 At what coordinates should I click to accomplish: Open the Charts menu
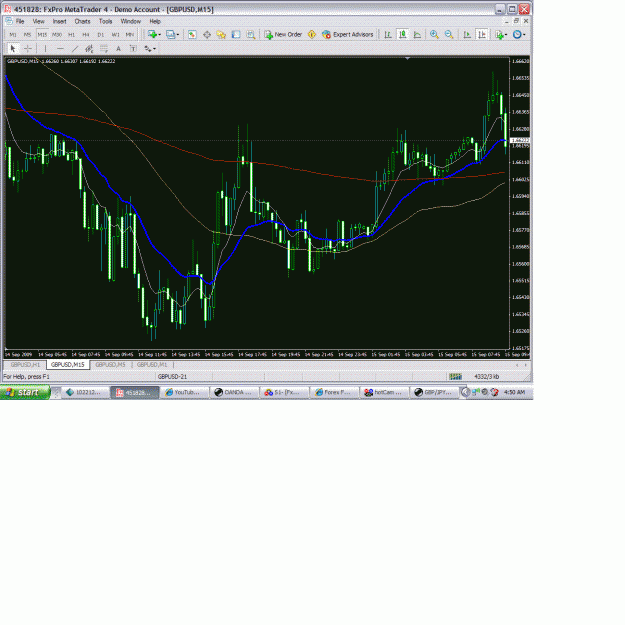pos(82,21)
